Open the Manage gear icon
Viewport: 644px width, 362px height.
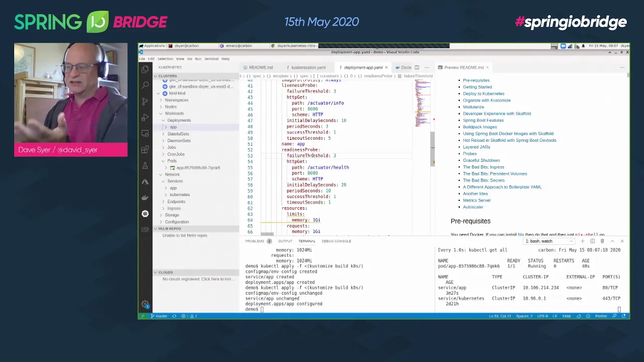pyautogui.click(x=145, y=304)
